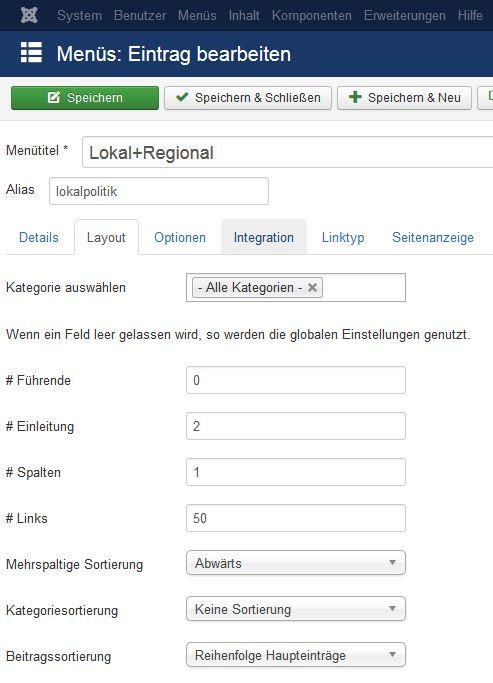Open the Erweiterungen menu

tap(405, 16)
